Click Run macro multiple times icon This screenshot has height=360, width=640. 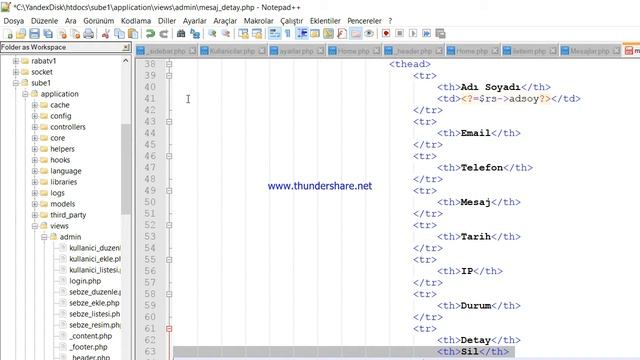coord(427,34)
